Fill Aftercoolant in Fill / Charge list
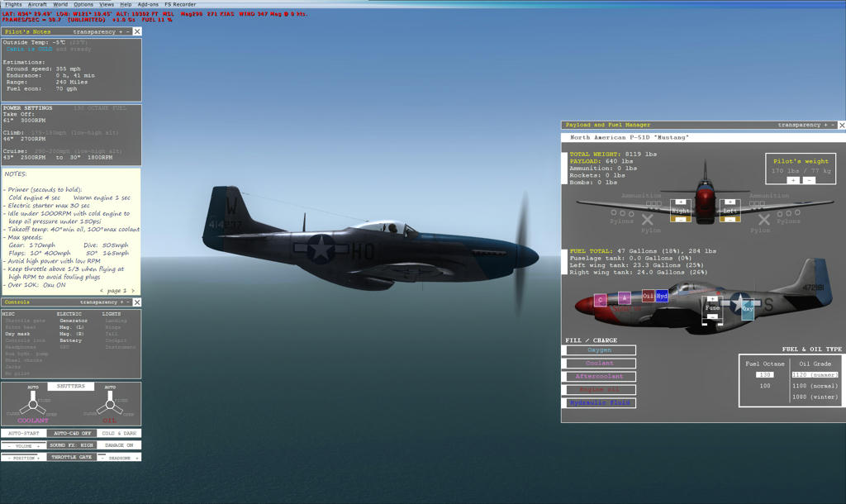 (x=599, y=377)
